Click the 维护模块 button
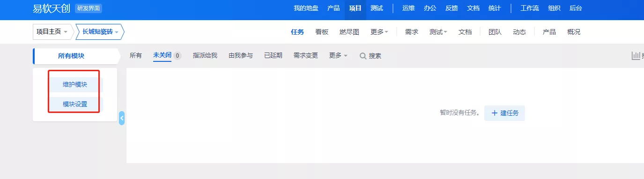644x179 pixels. click(x=75, y=84)
